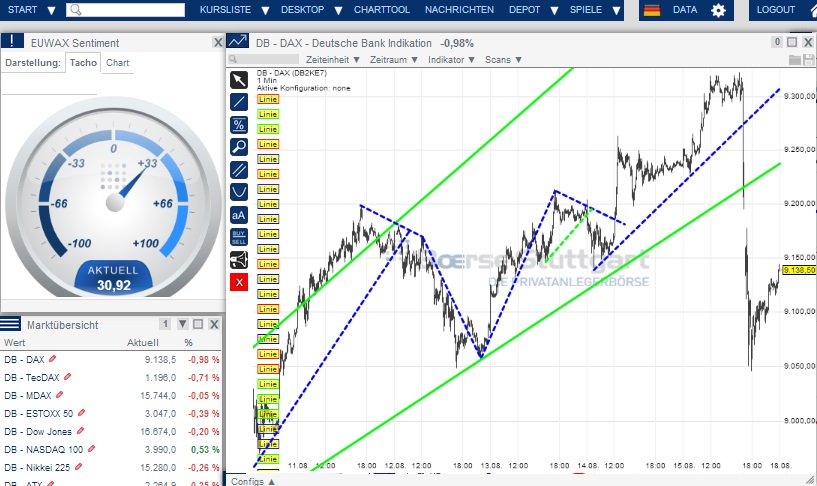The image size is (817, 486).
Task: Click the pencil icon next to DB - Nikkei 225
Action: (79, 467)
